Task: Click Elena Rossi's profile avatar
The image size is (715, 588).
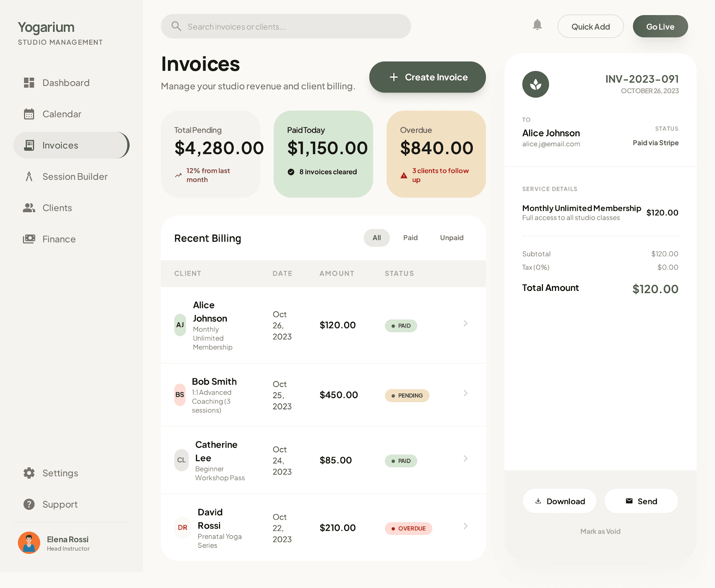Action: tap(29, 542)
